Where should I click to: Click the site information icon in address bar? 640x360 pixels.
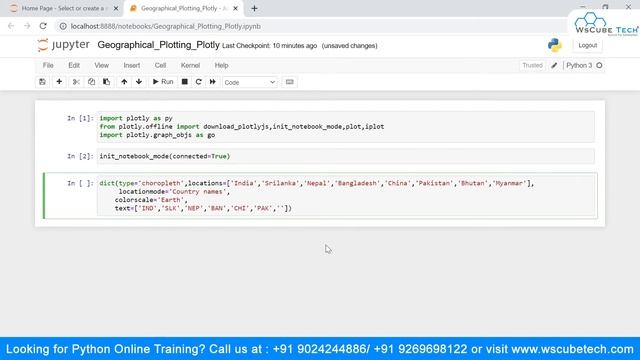(63, 26)
